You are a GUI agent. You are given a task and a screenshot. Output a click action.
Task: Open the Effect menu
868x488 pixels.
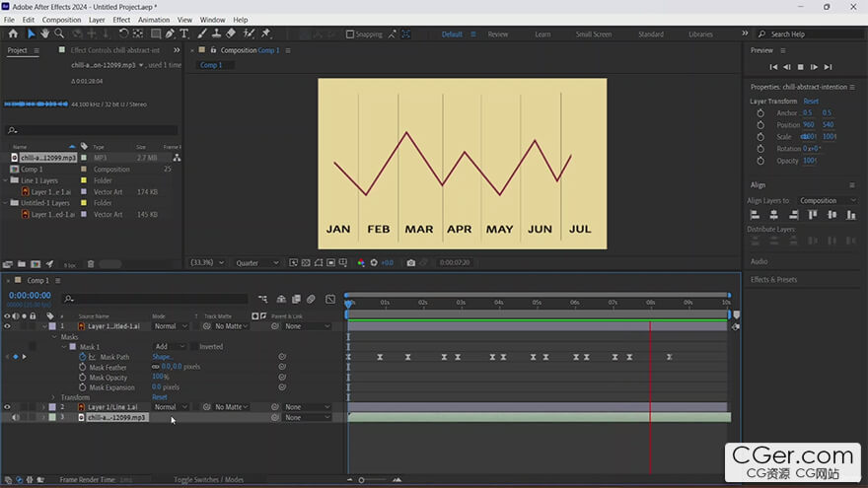(x=121, y=20)
